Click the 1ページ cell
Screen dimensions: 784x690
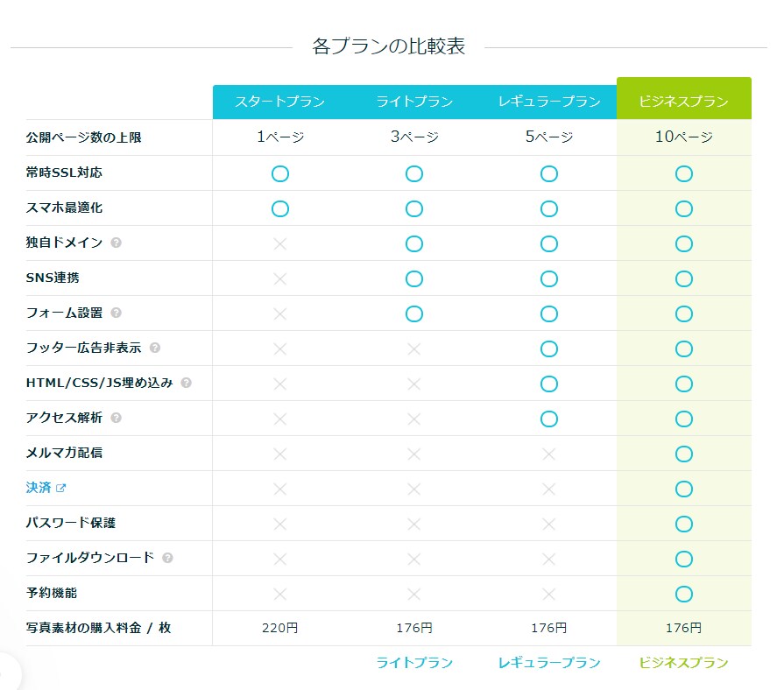[x=280, y=137]
